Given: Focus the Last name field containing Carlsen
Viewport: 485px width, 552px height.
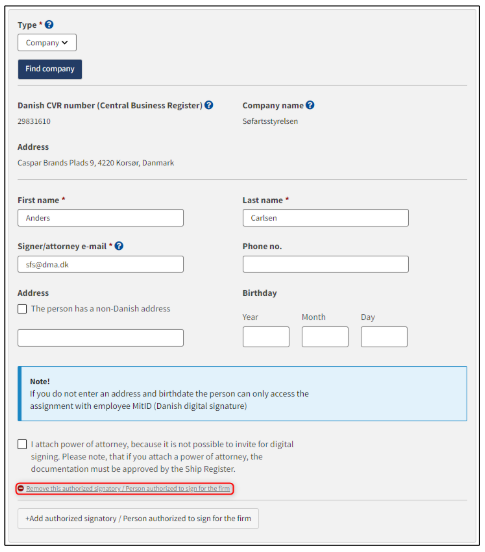Looking at the screenshot, I should [x=326, y=218].
